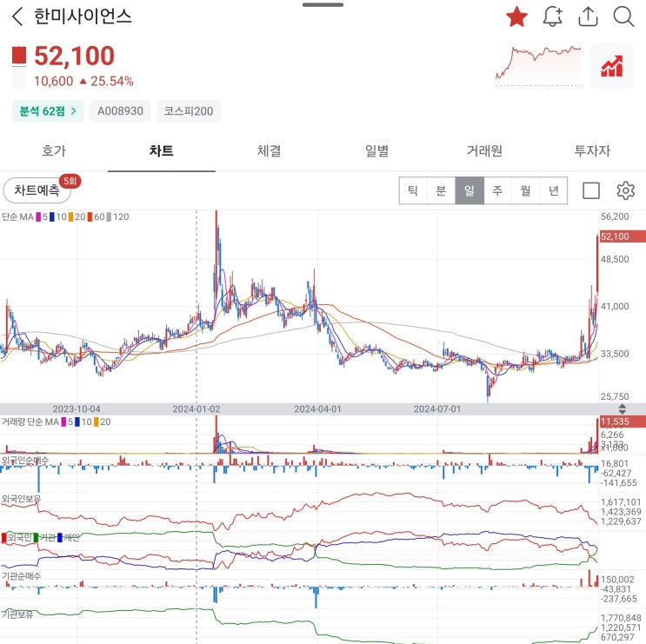646x644 pixels.
Task: Open the red trending chart button
Action: pyautogui.click(x=612, y=66)
